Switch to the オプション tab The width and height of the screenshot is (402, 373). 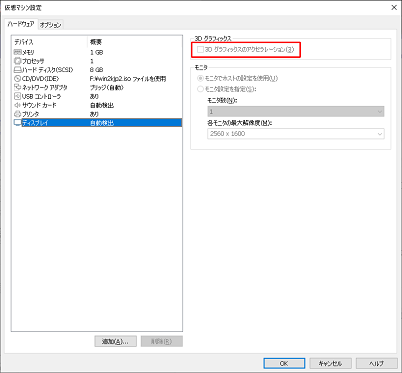coord(50,25)
